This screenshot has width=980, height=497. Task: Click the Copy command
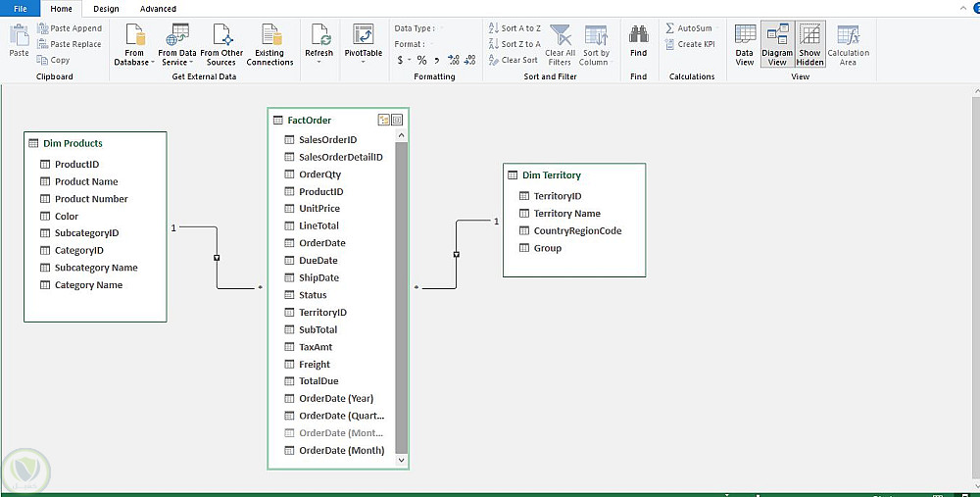point(53,60)
